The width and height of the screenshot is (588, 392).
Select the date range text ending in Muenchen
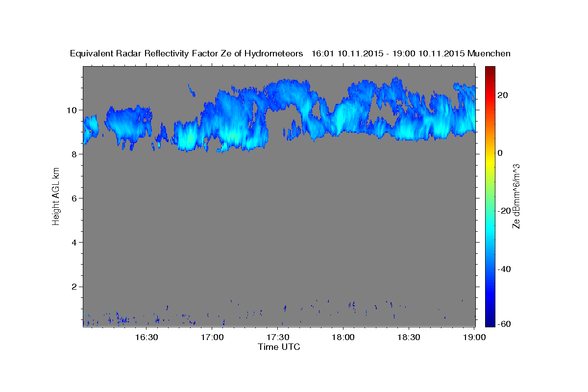[x=412, y=54]
